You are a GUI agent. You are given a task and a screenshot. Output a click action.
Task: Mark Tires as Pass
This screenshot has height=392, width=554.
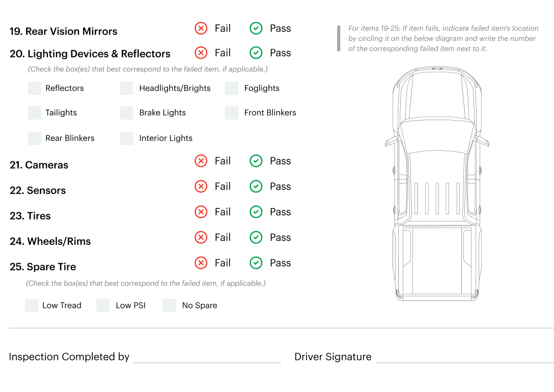point(256,212)
